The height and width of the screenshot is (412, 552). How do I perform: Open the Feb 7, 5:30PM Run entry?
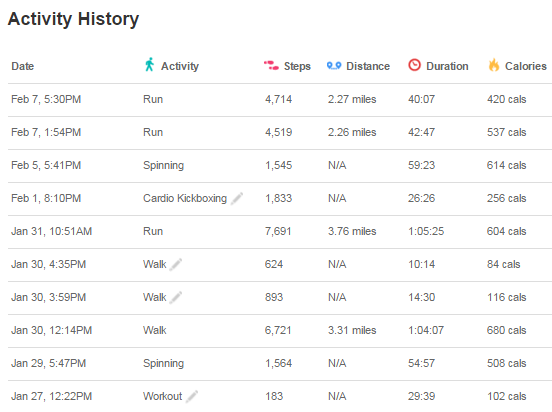[280, 100]
